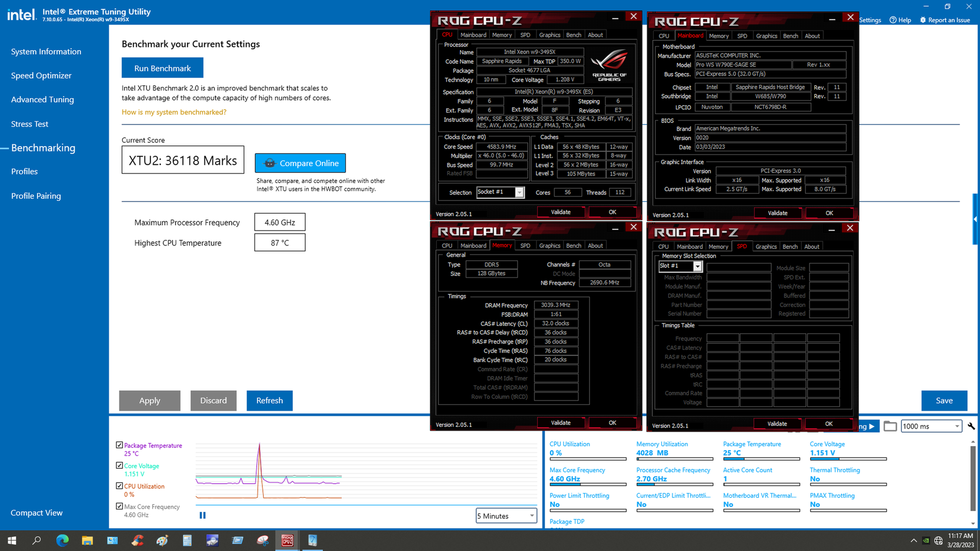Select About tab in the CPU-Z SPD slot window
The width and height of the screenshot is (980, 551).
pos(812,246)
